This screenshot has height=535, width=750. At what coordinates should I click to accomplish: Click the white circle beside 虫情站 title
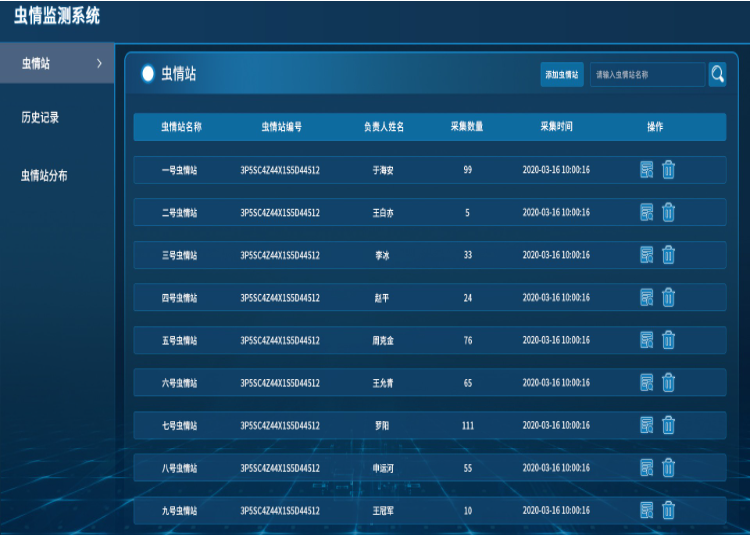pos(148,74)
